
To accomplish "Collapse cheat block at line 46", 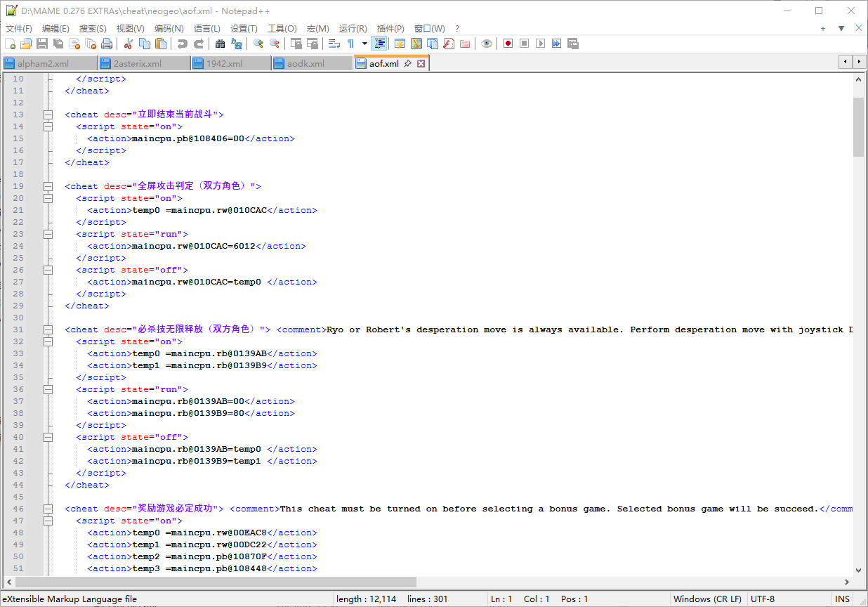I will 48,509.
